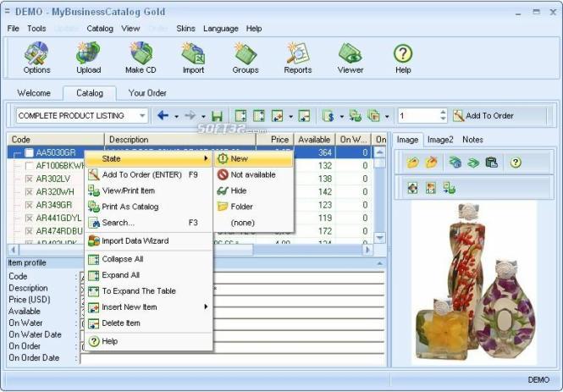Screen dimensions: 563x392
Task: Choose Collapse All from context menu
Action: [149, 259]
